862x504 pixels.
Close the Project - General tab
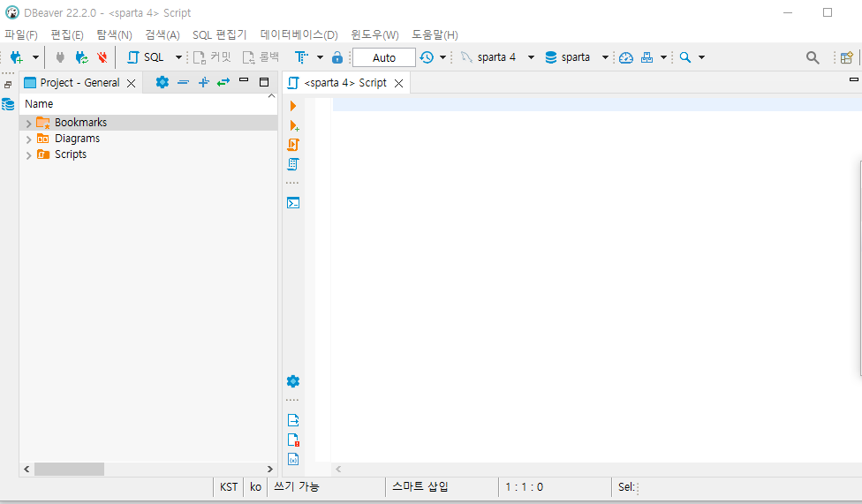click(132, 83)
